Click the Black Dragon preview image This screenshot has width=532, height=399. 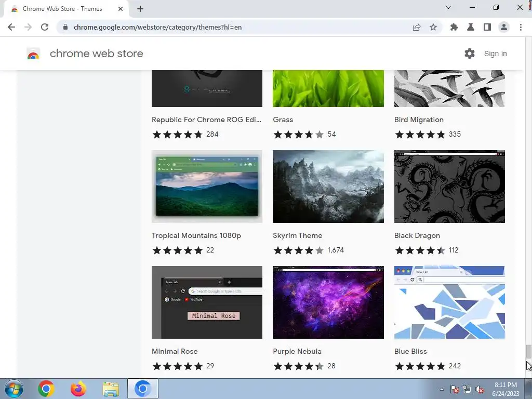(449, 187)
